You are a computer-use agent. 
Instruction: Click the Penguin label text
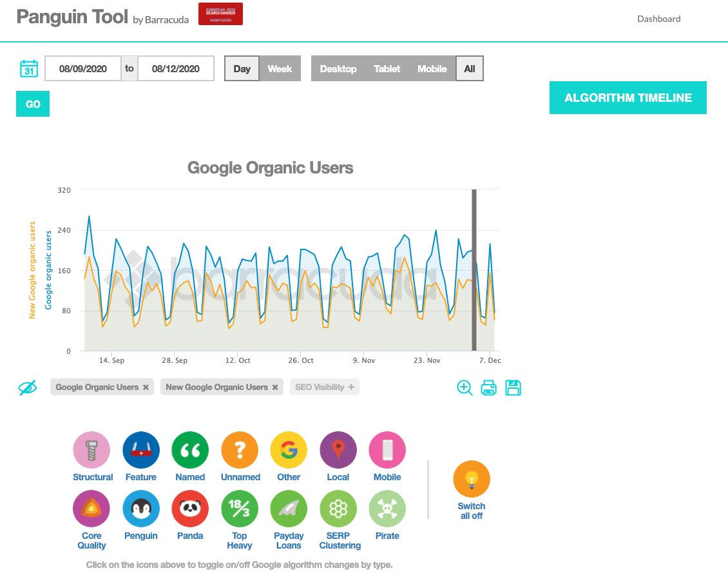[141, 536]
